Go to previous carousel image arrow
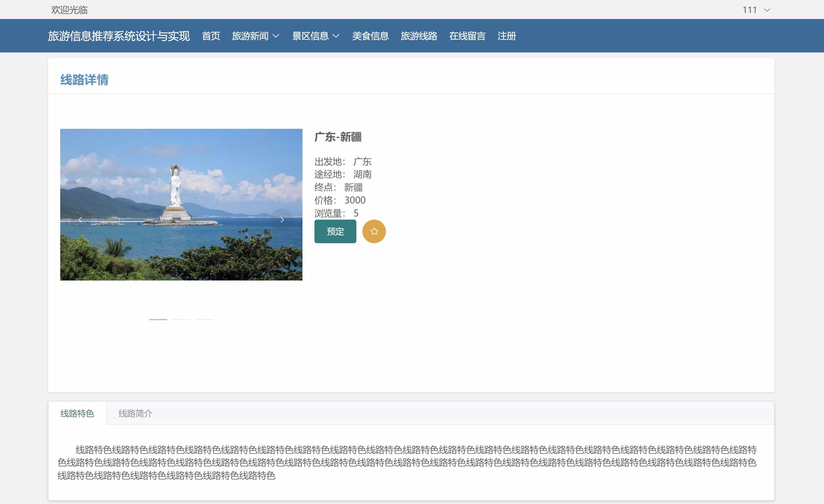Image resolution: width=824 pixels, height=504 pixels. [80, 220]
